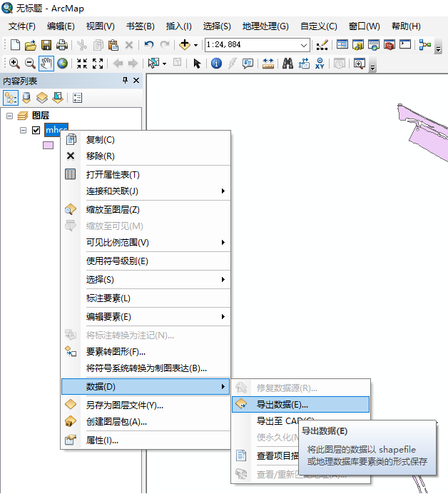Choose 创建图层包(A)... menu entry
This screenshot has height=494, width=448.
146,421
